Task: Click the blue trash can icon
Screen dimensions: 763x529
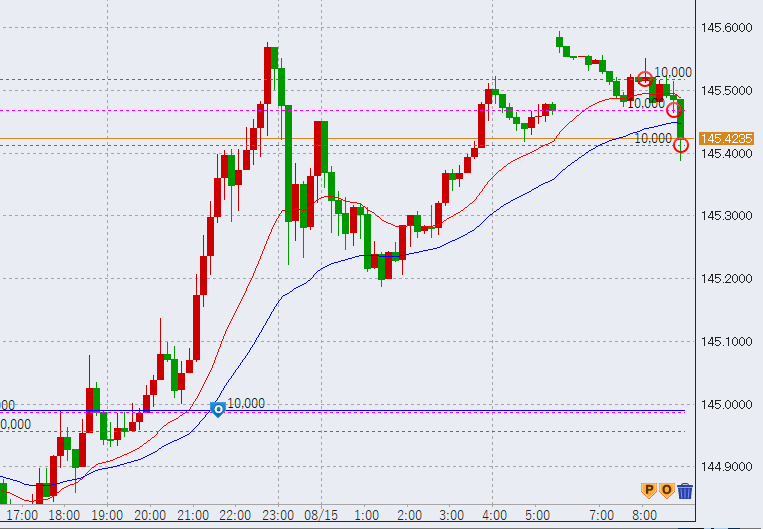Action: pos(685,490)
